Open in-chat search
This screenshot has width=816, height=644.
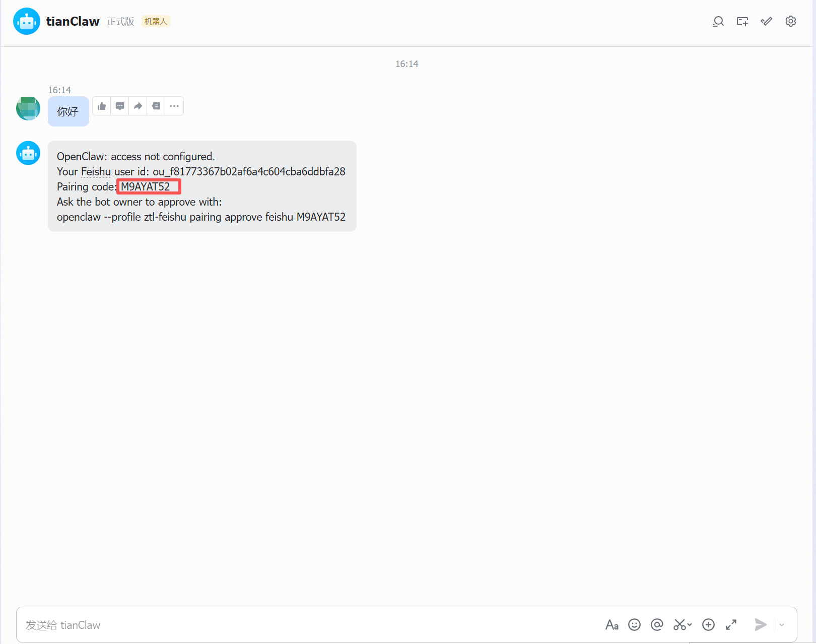[x=718, y=21]
